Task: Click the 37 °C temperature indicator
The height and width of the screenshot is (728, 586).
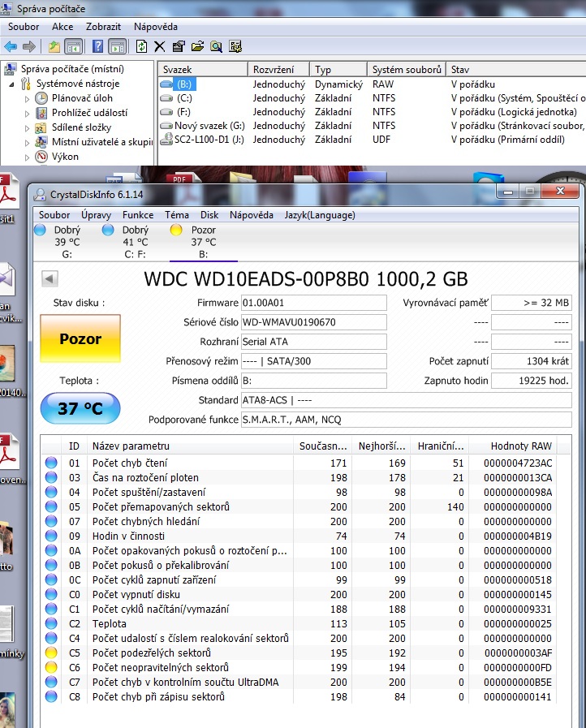Action: point(80,408)
